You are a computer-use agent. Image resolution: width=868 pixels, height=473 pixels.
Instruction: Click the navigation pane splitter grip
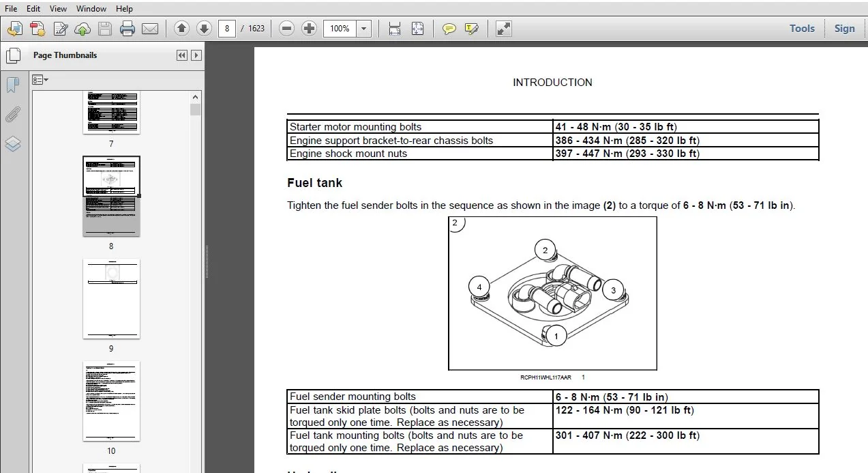(206, 263)
